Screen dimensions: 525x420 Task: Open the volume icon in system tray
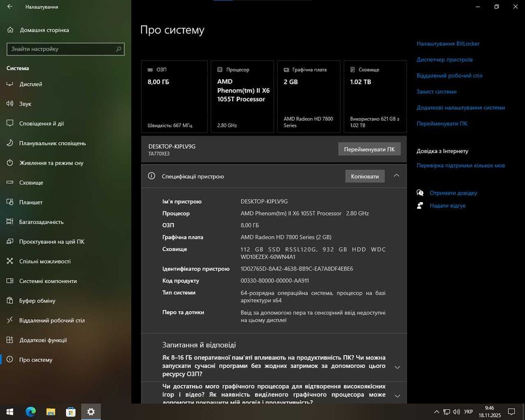(456, 412)
